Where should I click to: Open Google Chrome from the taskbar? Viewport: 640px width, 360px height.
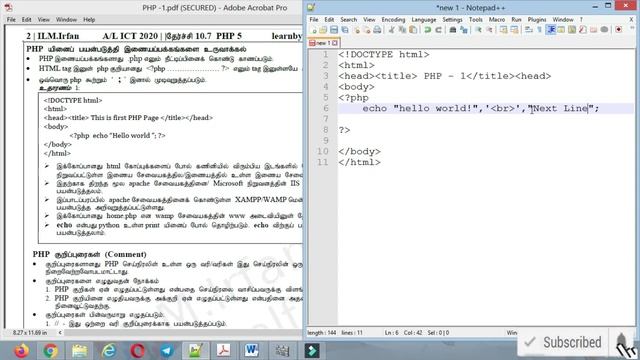[51, 351]
